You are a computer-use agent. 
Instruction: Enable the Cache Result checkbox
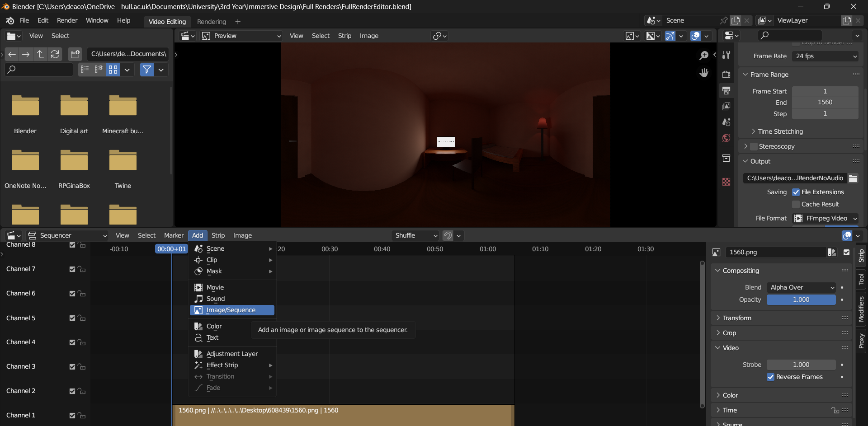click(796, 205)
